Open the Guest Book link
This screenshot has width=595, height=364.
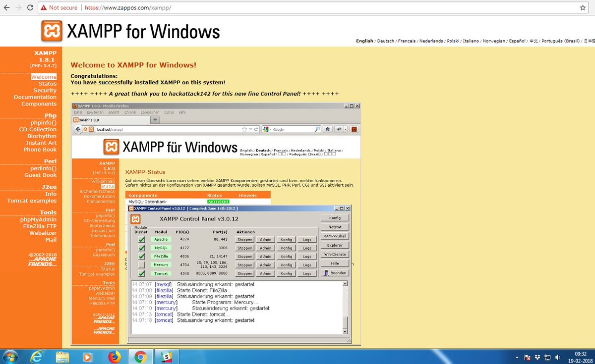(x=41, y=175)
